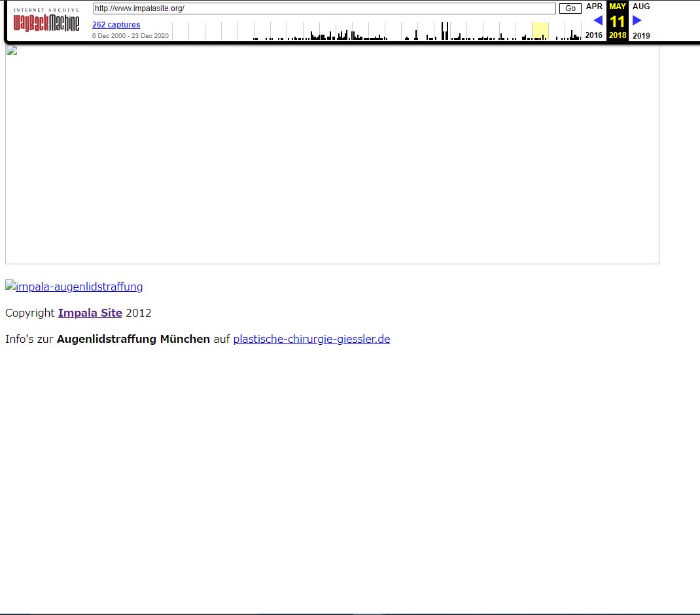Viewport: 700px width, 615px height.
Task: Click the URL field containing impalasite.org
Action: coord(324,9)
